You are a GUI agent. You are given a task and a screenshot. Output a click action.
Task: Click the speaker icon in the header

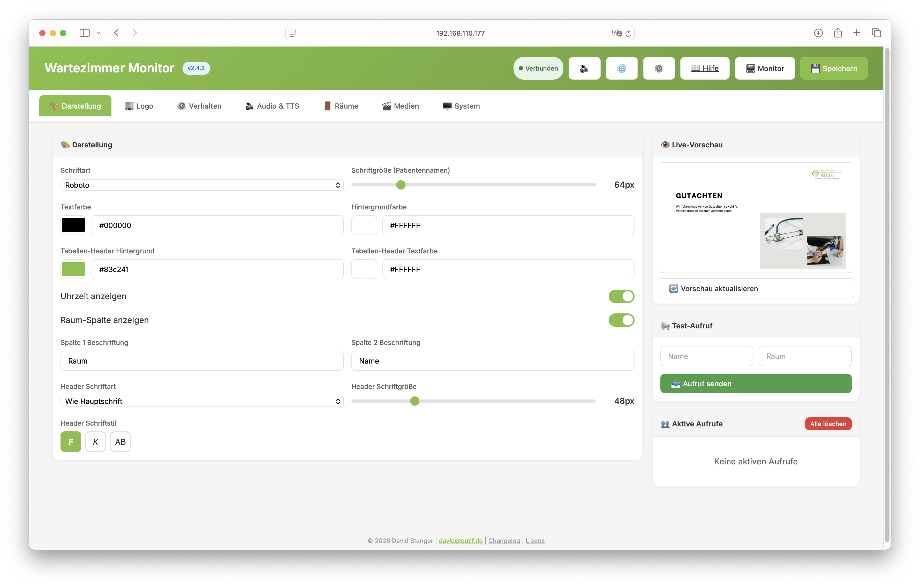point(584,68)
